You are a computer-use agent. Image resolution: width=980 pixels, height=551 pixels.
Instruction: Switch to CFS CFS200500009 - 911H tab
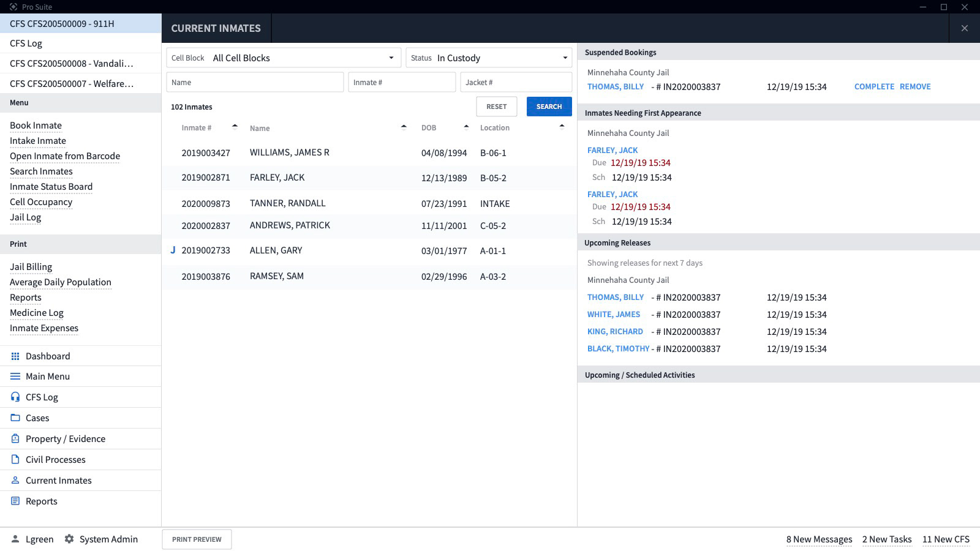pos(80,23)
